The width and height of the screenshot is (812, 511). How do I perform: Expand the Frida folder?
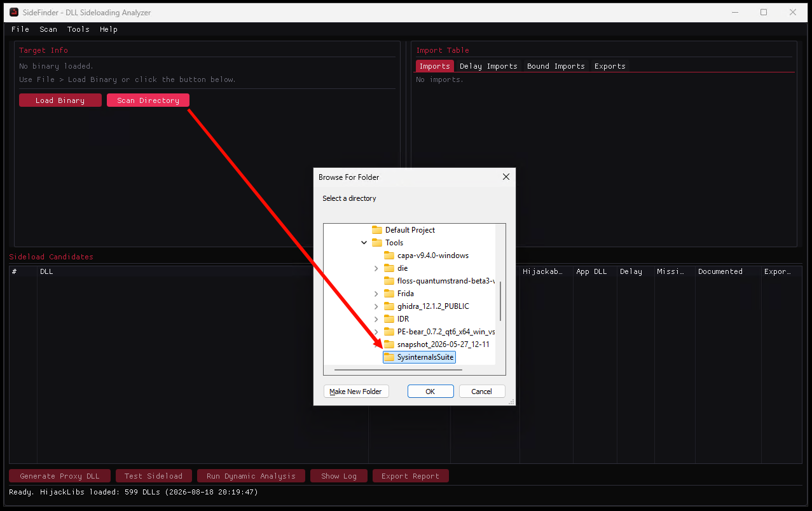coord(376,294)
